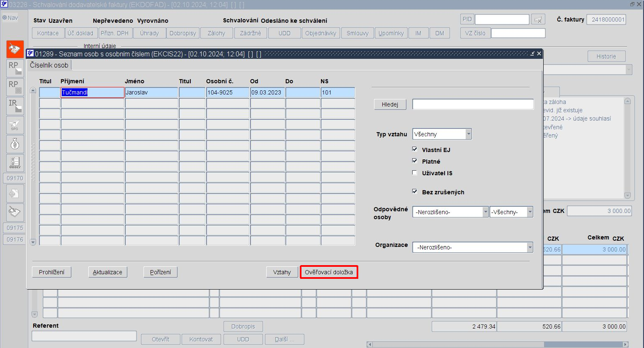Click the Pořízení button
Image resolution: width=644 pixels, height=348 pixels.
coord(160,272)
